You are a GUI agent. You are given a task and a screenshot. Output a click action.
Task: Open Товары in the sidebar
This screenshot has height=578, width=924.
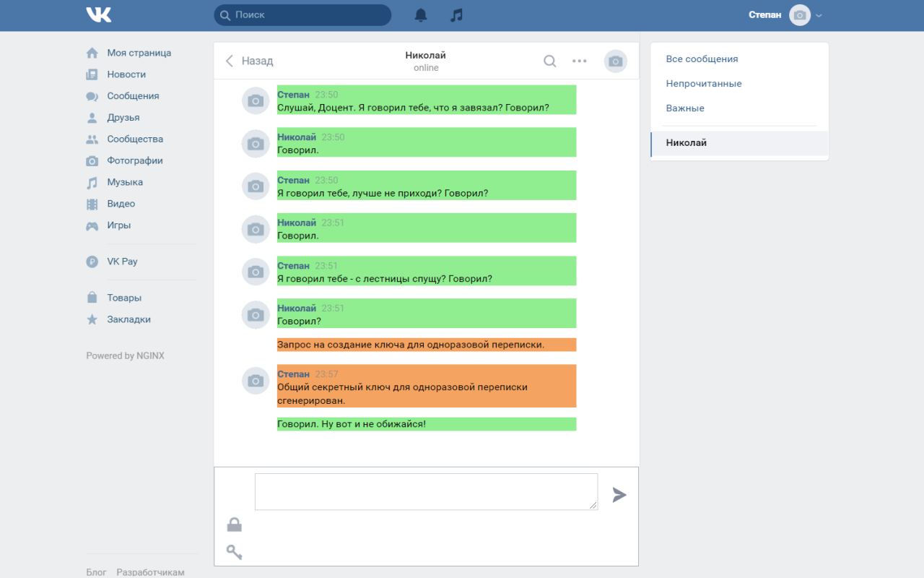[x=124, y=298]
